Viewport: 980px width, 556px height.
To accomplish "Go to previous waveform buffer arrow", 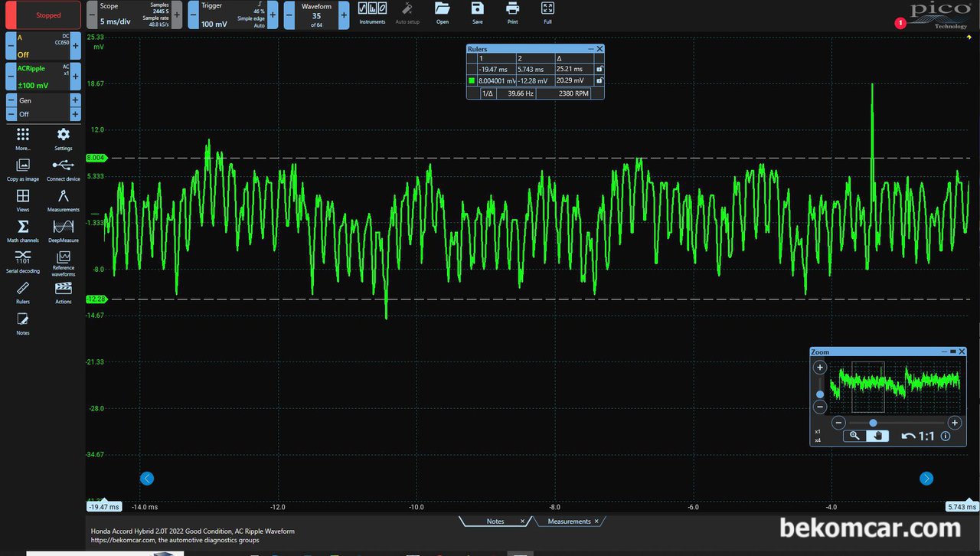I will coord(147,479).
